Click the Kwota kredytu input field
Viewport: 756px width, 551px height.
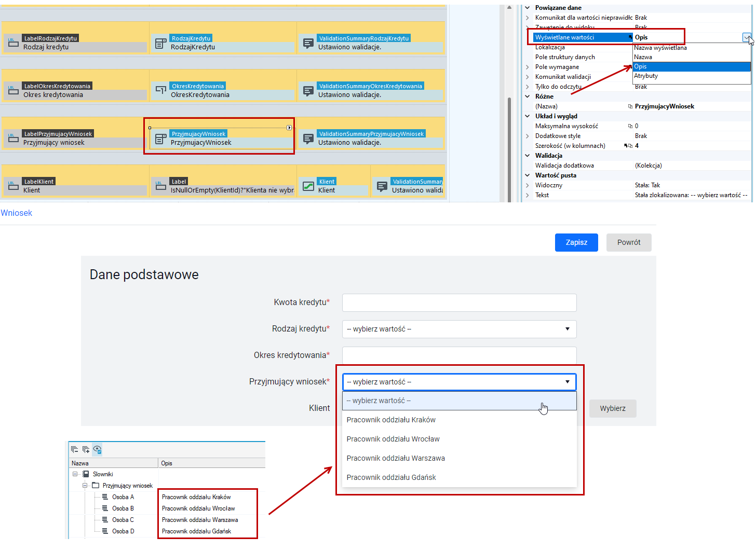tap(459, 302)
